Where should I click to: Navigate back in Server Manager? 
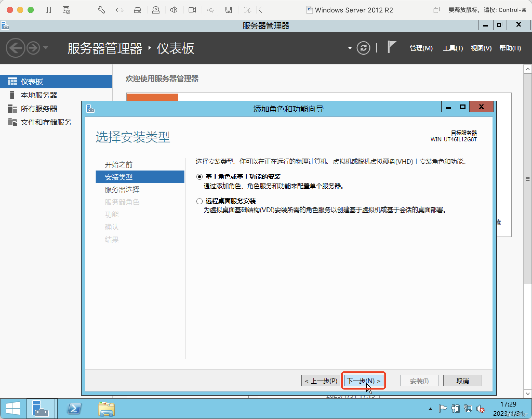15,48
